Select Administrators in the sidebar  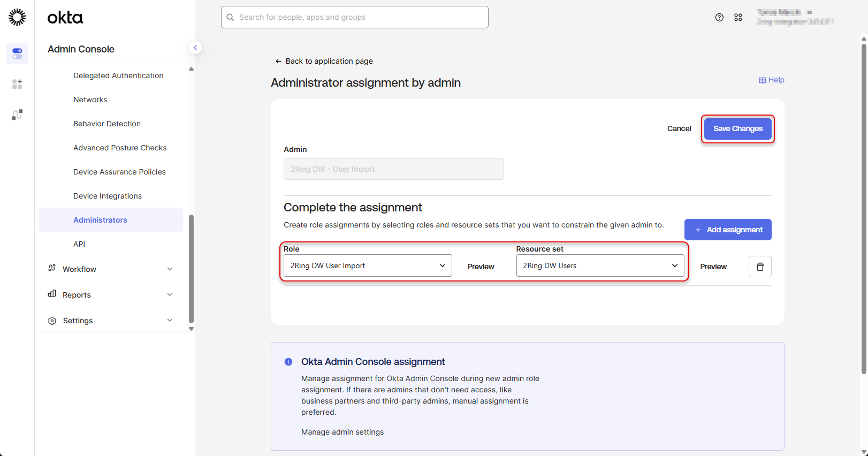[x=100, y=220]
